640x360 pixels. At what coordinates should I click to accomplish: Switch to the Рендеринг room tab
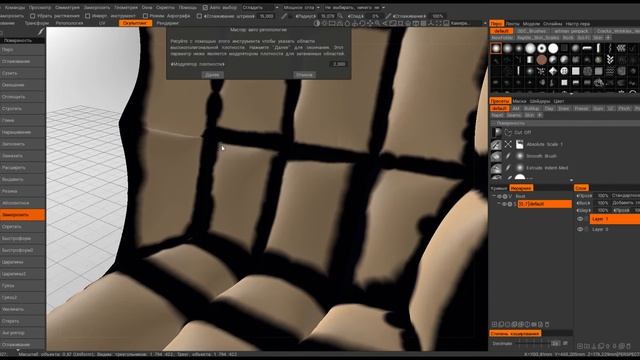[x=167, y=23]
